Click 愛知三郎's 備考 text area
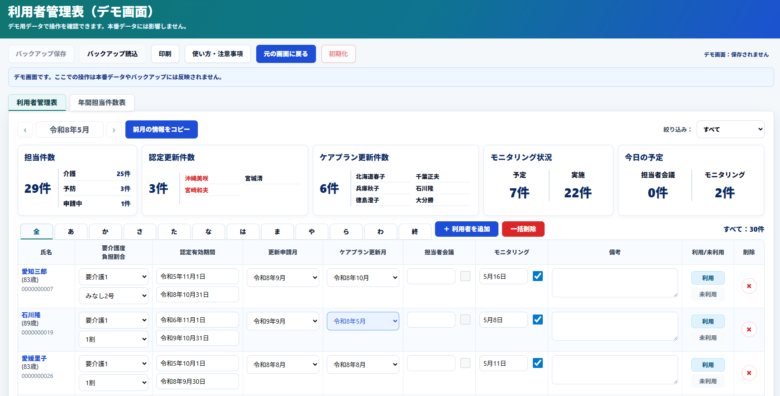 tap(615, 283)
